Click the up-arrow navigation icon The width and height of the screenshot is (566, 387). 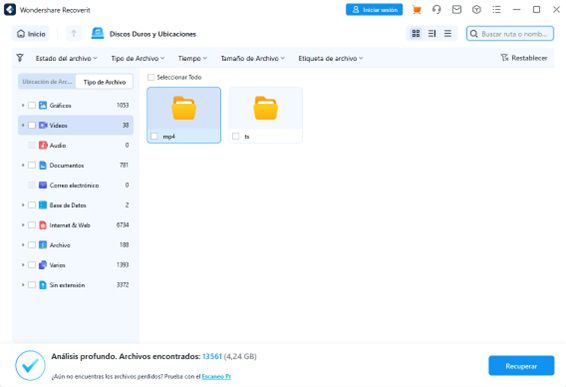74,34
